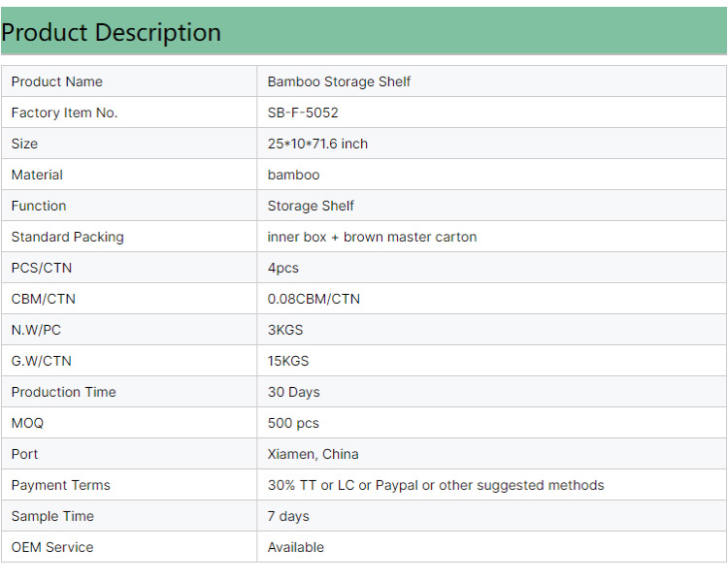Select the Bamboo Storage Shelf name cell
The width and height of the screenshot is (728, 581).
point(492,81)
